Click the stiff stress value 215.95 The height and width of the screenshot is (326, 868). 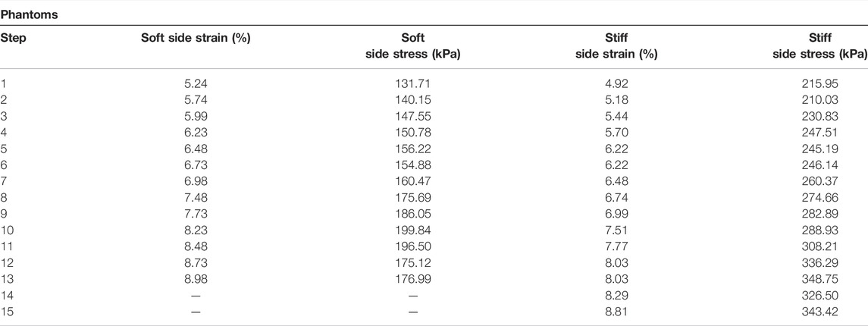819,84
